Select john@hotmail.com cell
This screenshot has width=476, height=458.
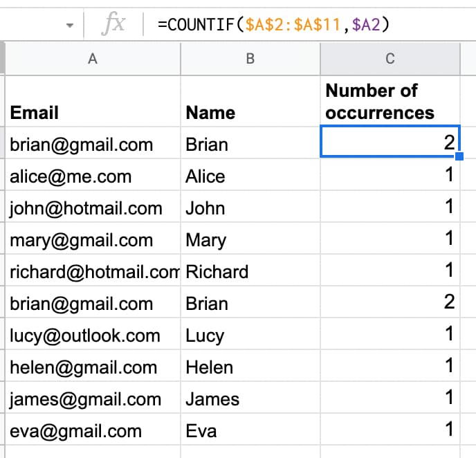pyautogui.click(x=93, y=206)
